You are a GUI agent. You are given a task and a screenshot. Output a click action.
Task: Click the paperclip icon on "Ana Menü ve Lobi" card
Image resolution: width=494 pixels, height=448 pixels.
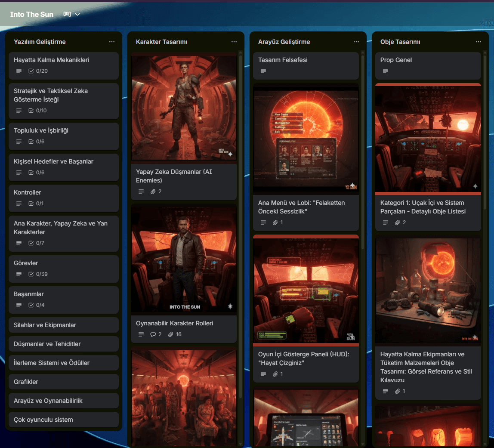[x=275, y=222]
